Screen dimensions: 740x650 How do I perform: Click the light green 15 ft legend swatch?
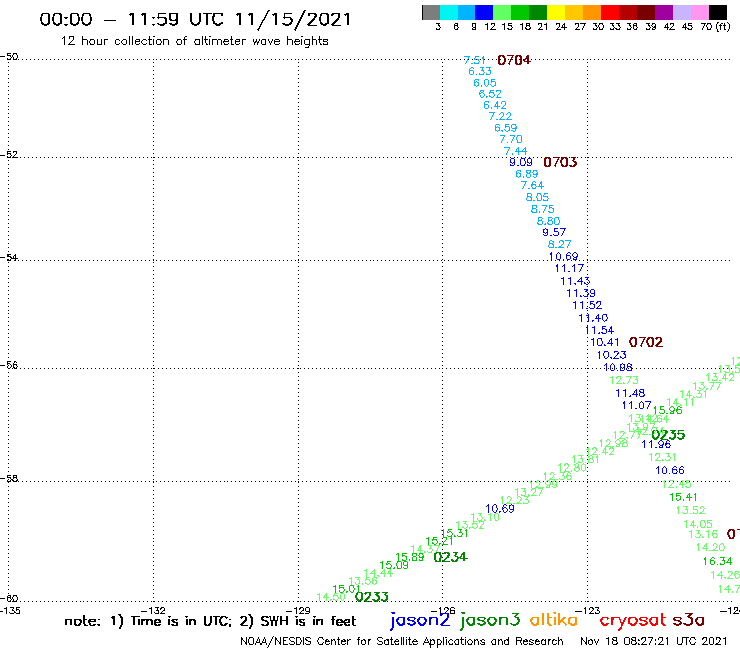click(x=502, y=13)
